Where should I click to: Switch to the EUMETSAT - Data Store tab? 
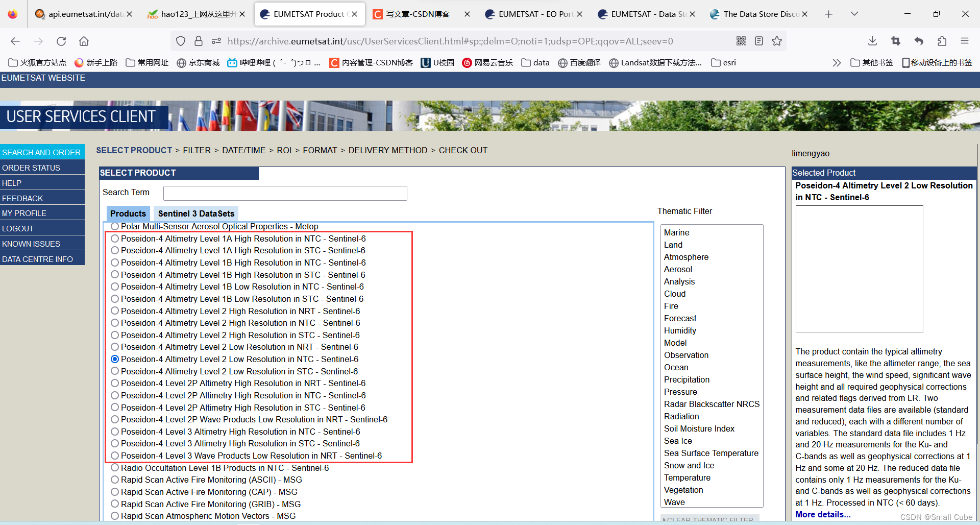pyautogui.click(x=646, y=14)
